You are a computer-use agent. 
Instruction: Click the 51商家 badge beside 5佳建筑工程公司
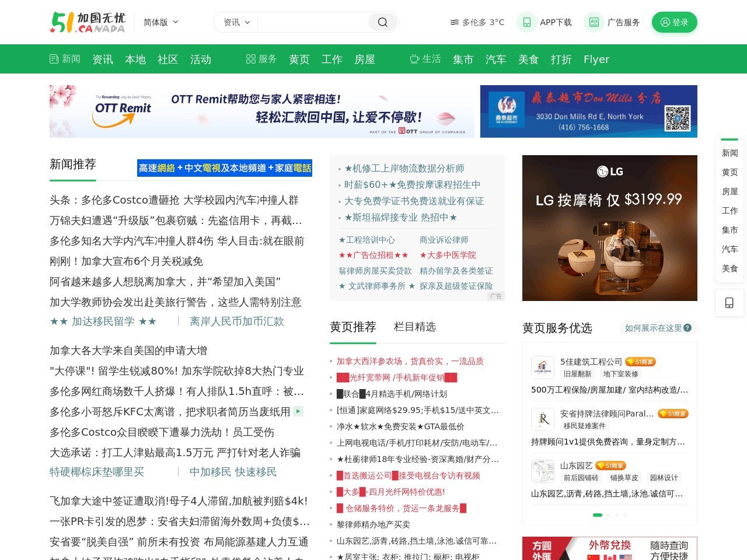coord(640,362)
